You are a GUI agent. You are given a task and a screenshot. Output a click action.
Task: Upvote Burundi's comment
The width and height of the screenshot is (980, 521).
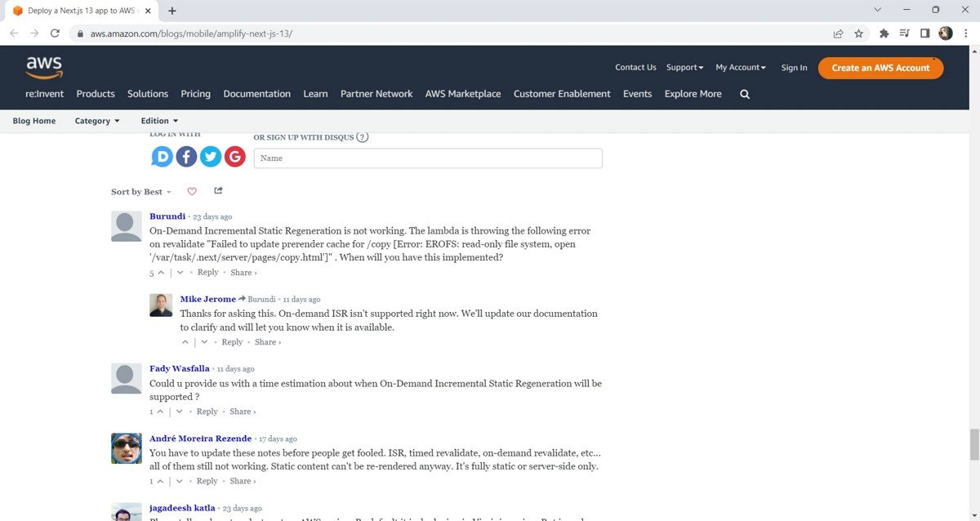161,273
